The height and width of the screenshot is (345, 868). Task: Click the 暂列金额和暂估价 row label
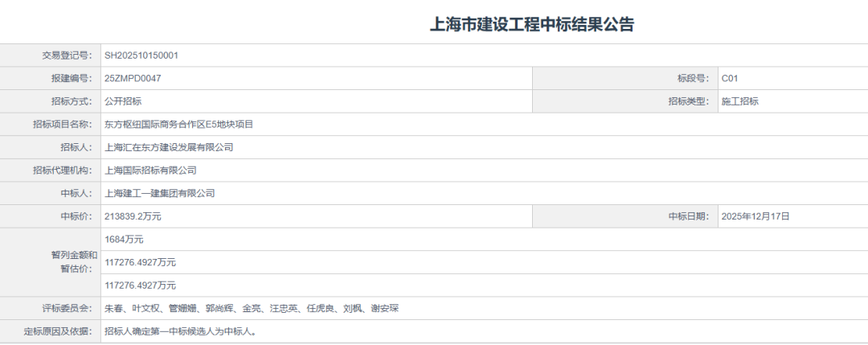tap(73, 262)
